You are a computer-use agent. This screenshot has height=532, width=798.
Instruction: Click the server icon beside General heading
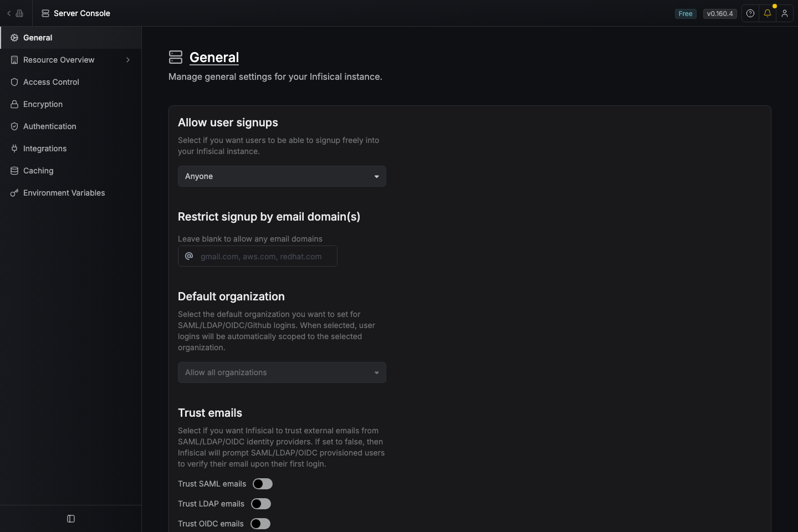(x=176, y=57)
